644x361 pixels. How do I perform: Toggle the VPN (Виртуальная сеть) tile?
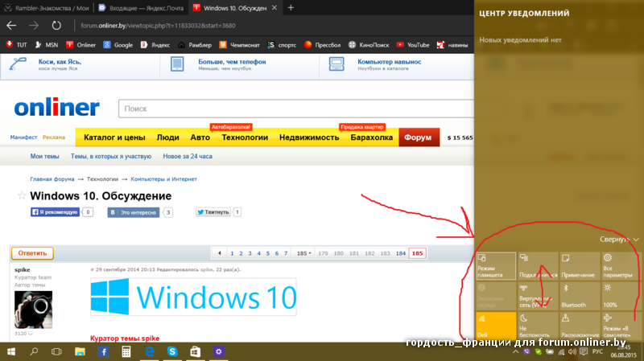tap(538, 296)
